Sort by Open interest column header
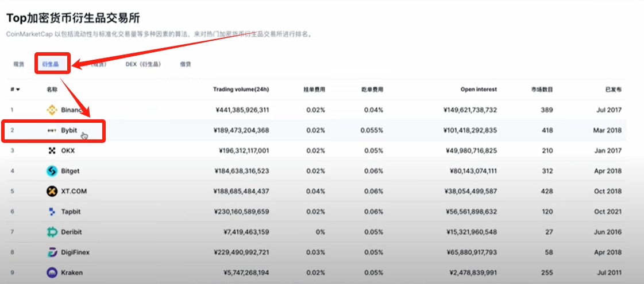 coord(479,89)
